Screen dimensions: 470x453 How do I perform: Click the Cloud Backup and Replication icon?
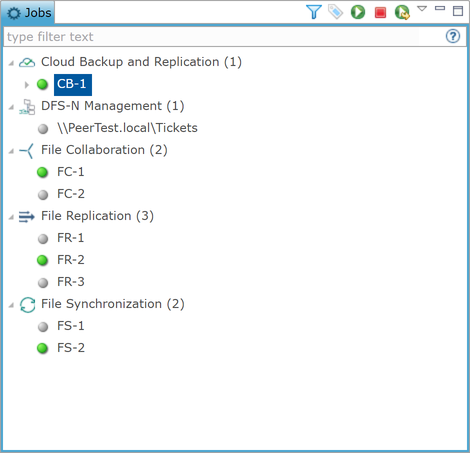[27, 62]
